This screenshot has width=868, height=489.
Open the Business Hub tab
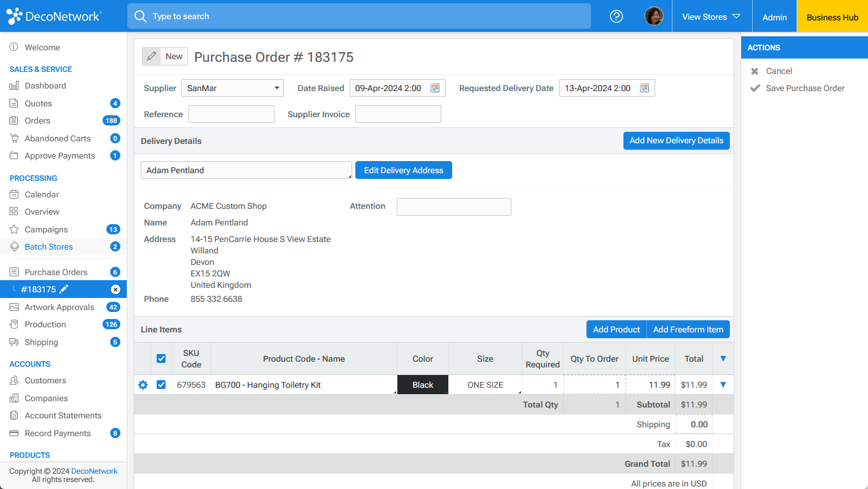832,17
